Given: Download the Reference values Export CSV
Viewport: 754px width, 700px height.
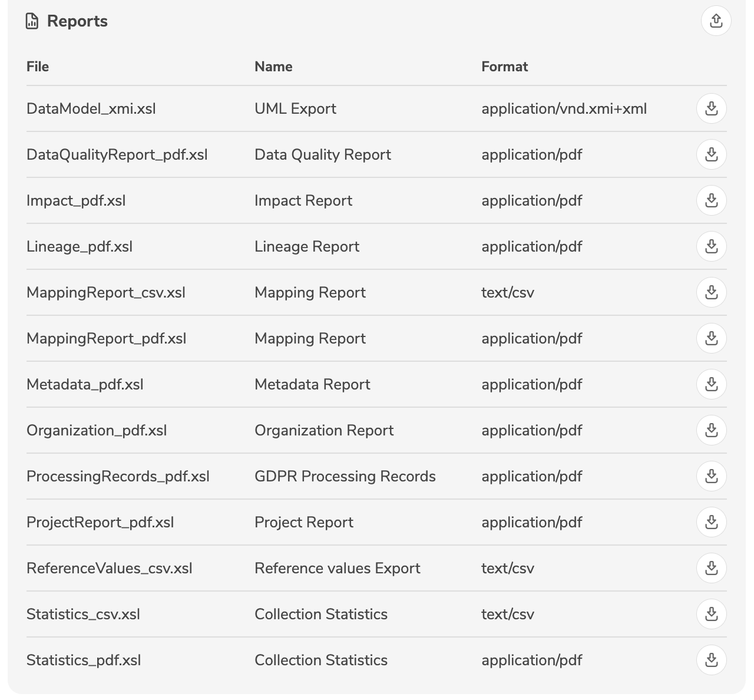Looking at the screenshot, I should 711,568.
